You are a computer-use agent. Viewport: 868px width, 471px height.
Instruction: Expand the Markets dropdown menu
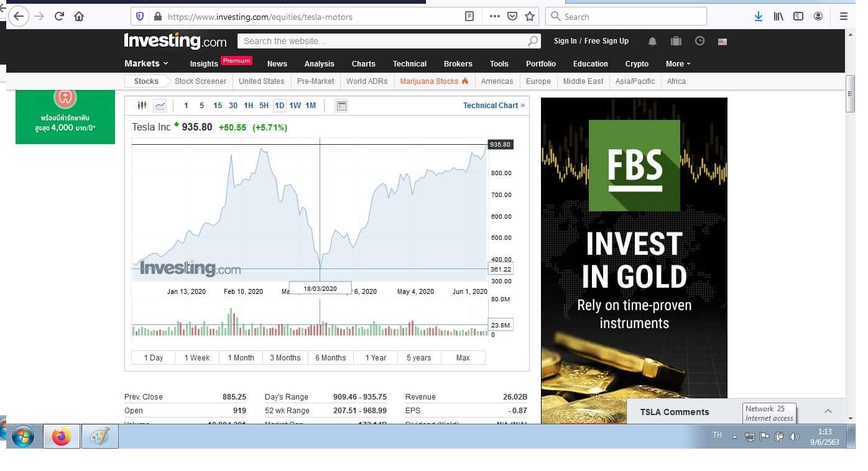(x=146, y=63)
